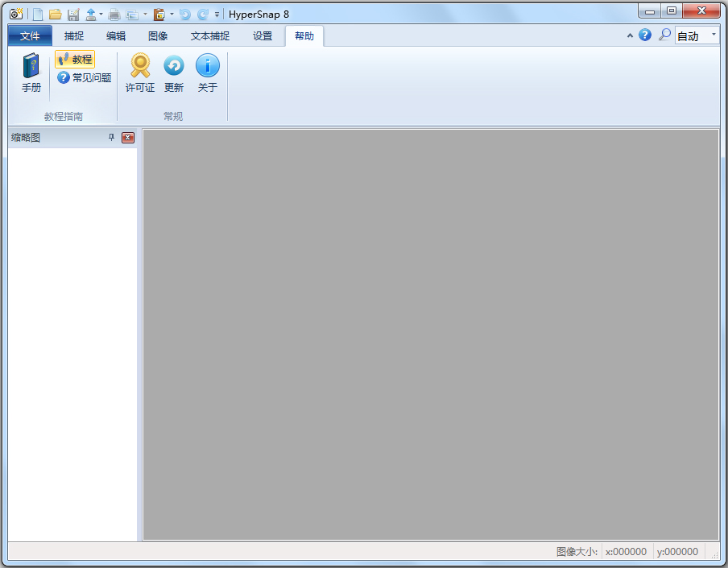Screen dimensions: 728x568
Task: Click the blue help question mark icon
Action: point(645,35)
